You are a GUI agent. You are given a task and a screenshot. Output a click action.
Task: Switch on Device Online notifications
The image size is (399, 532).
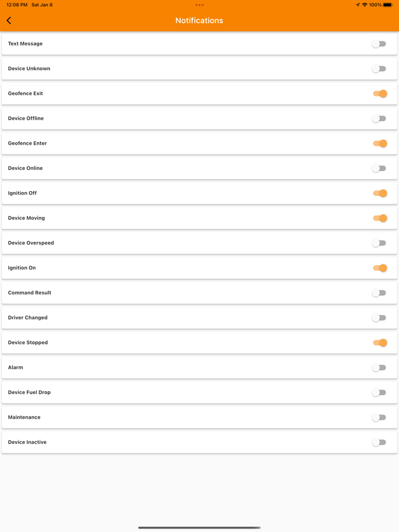coord(379,169)
